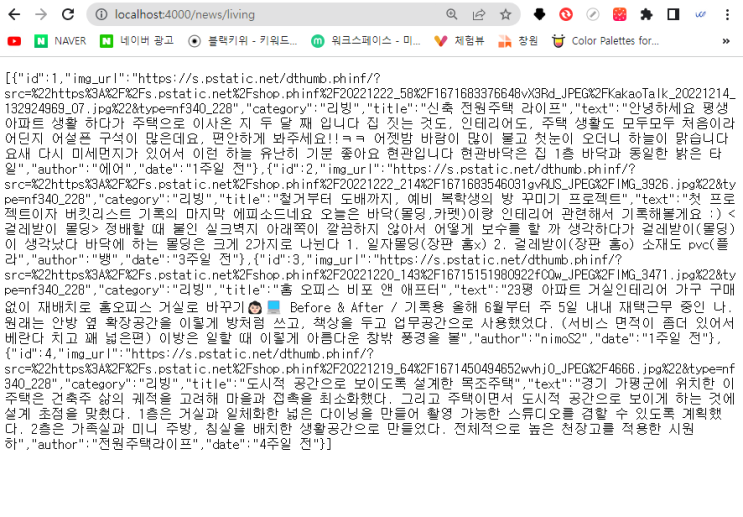
Task: Go back to the previous page
Action: coord(14,15)
